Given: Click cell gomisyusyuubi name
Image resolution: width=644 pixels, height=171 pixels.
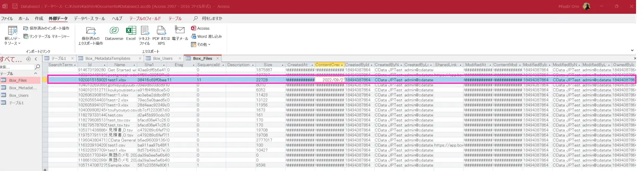Looking at the screenshot, I should (122, 85).
